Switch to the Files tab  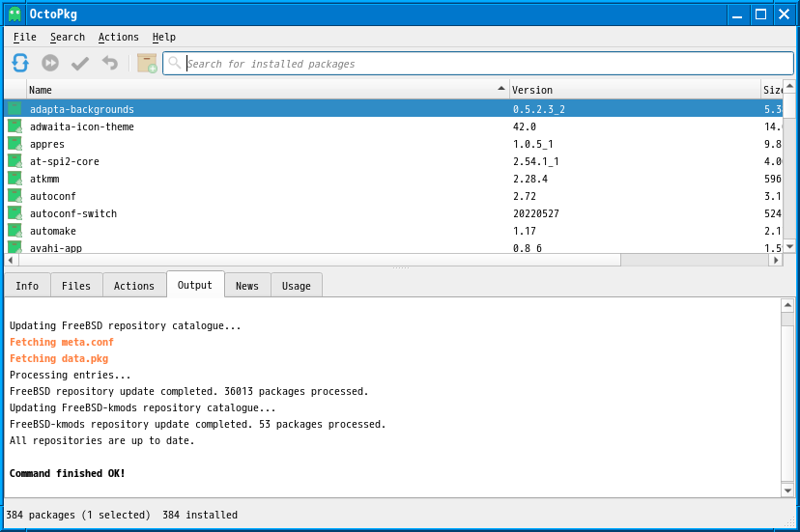(x=76, y=286)
